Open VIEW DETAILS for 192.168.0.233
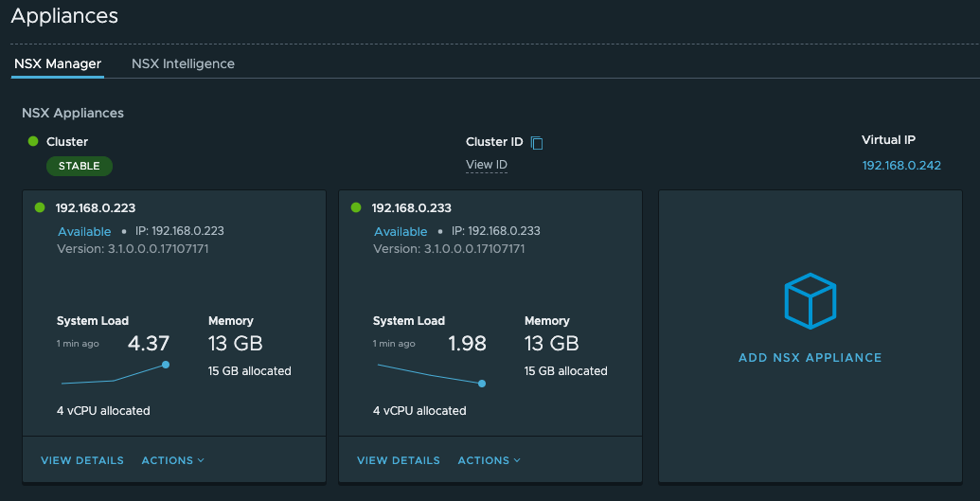The width and height of the screenshot is (980, 501). (x=399, y=460)
